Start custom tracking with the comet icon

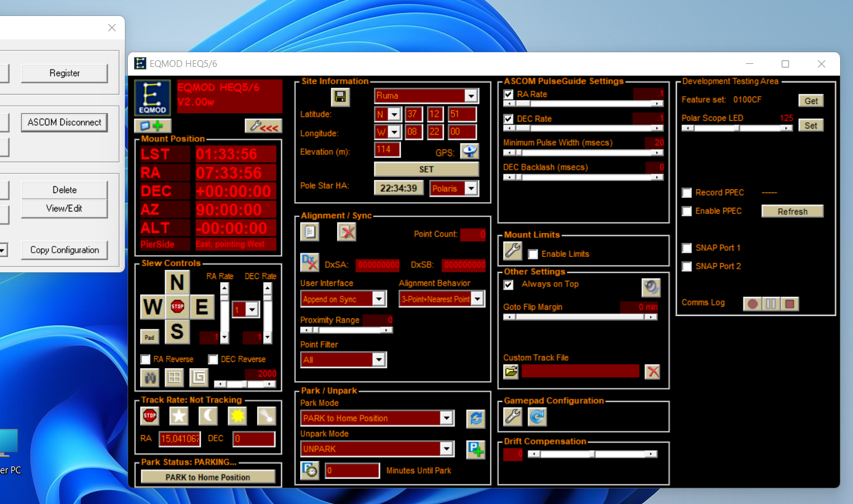point(267,416)
